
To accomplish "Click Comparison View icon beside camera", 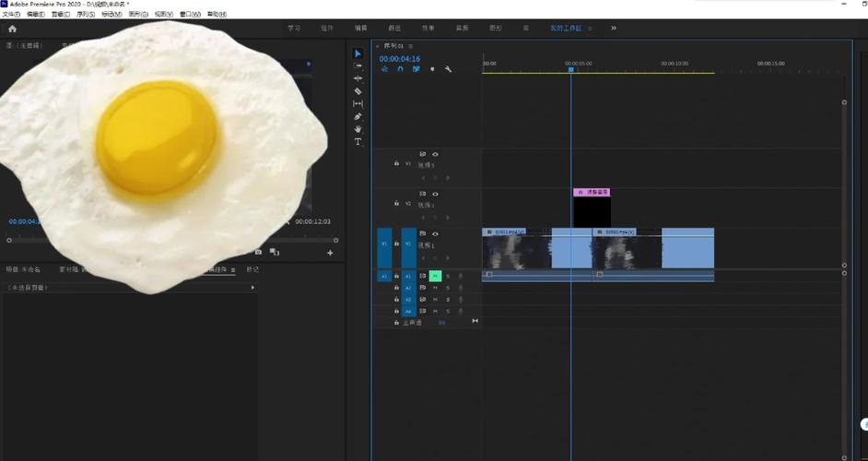I will pos(274,252).
